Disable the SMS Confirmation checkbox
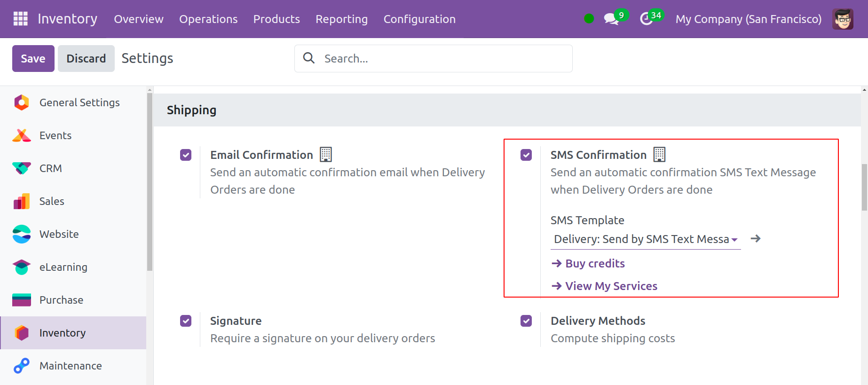 526,155
